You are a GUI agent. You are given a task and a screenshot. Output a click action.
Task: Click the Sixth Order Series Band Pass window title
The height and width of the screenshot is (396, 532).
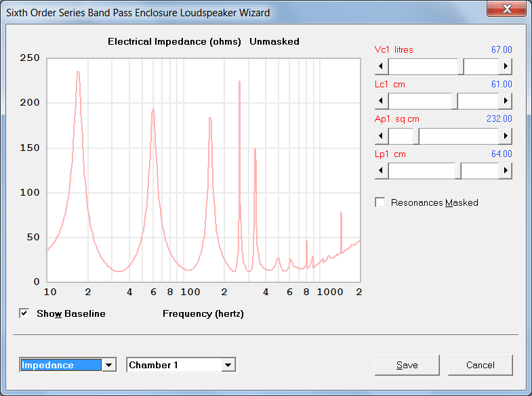click(x=138, y=13)
